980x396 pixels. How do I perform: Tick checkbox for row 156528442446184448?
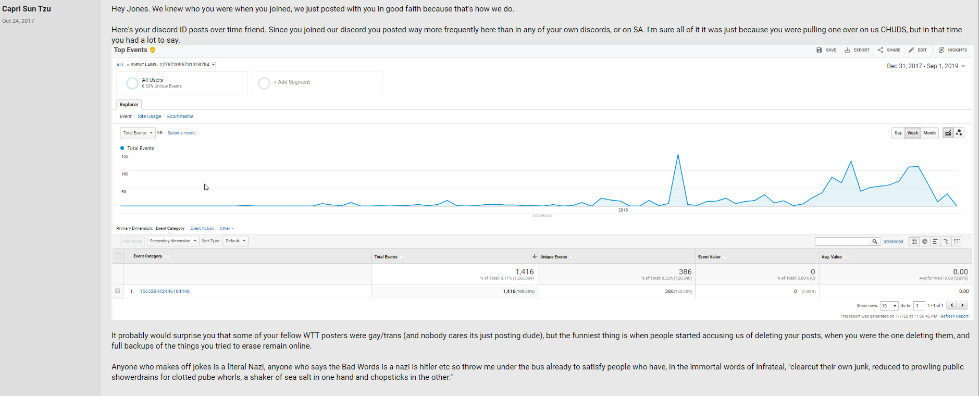118,291
